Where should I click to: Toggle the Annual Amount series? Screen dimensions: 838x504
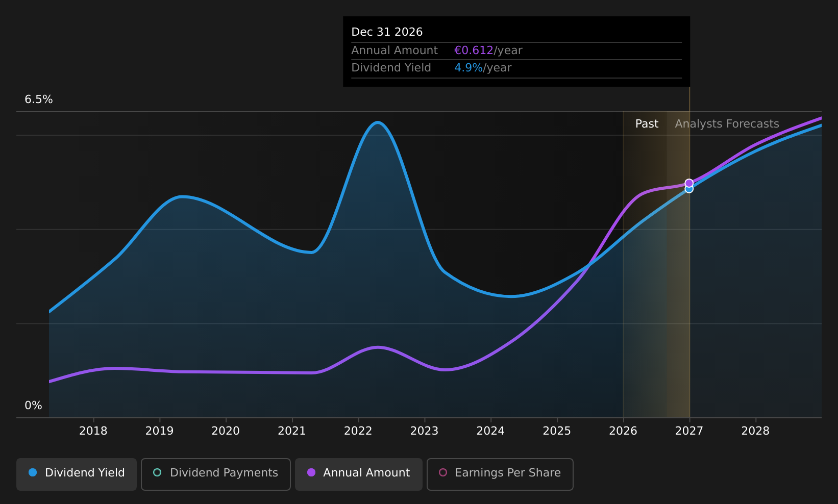(358, 474)
